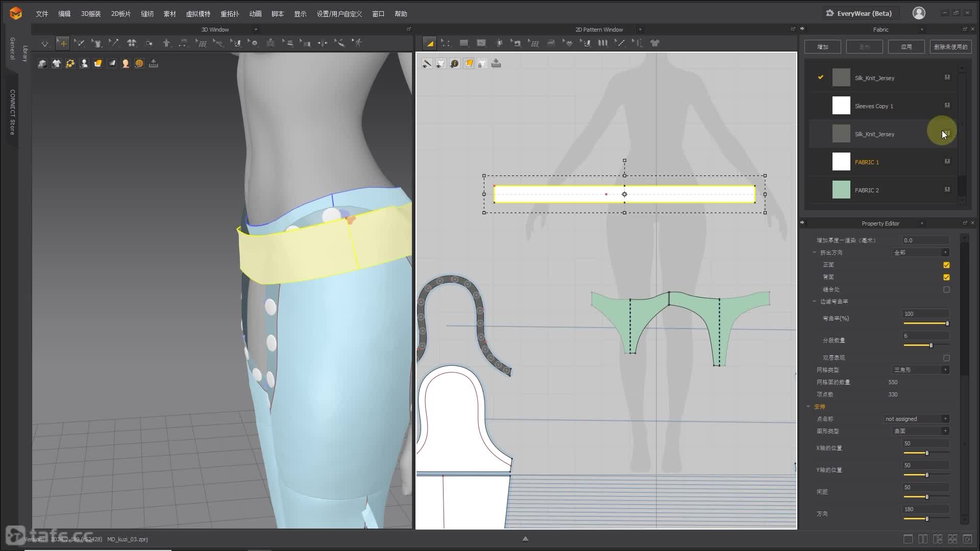
Task: Enable the 双层表现 checkbox
Action: coord(946,358)
